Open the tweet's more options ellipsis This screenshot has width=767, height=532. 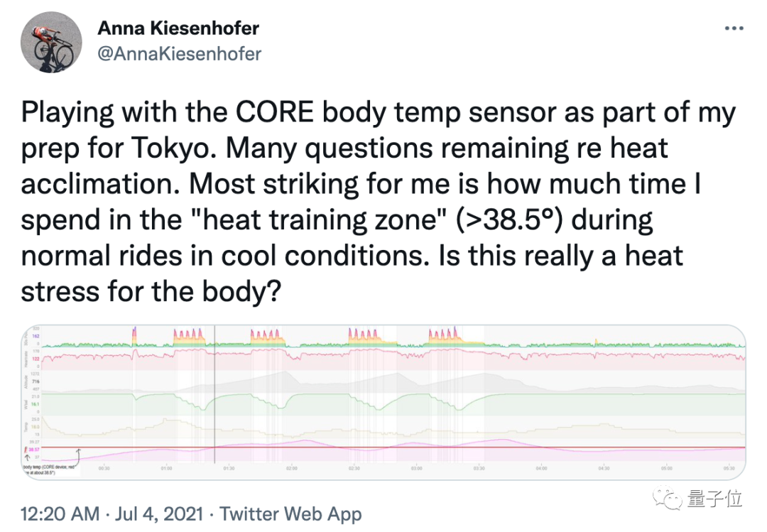click(733, 28)
